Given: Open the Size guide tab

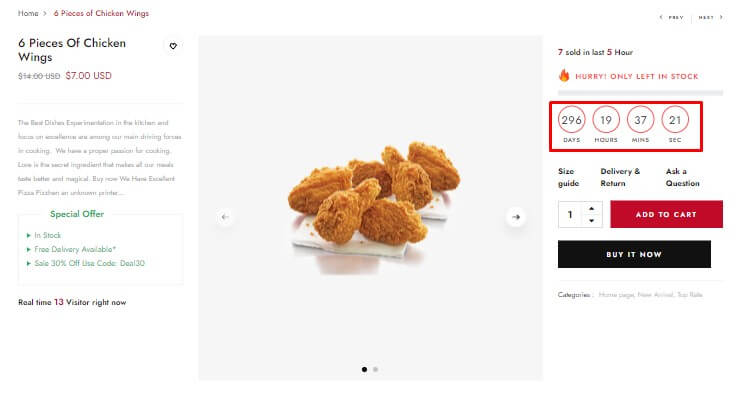Looking at the screenshot, I should 568,177.
